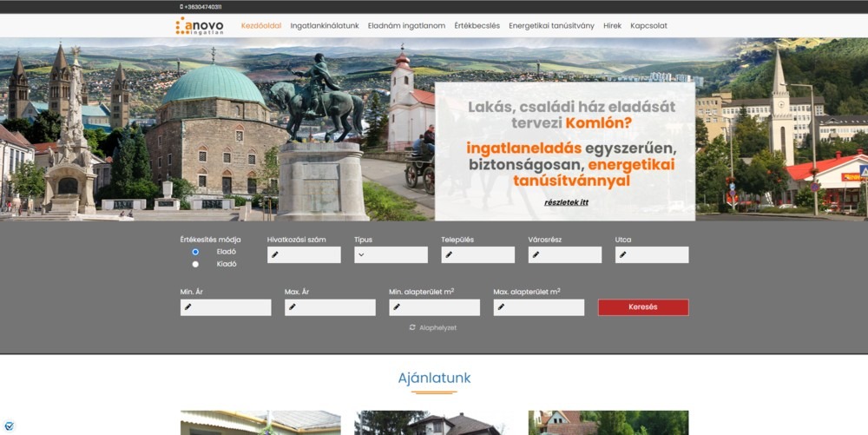Click the phone icon in top bar
Viewport: 868px width, 435px height.
[181, 7]
